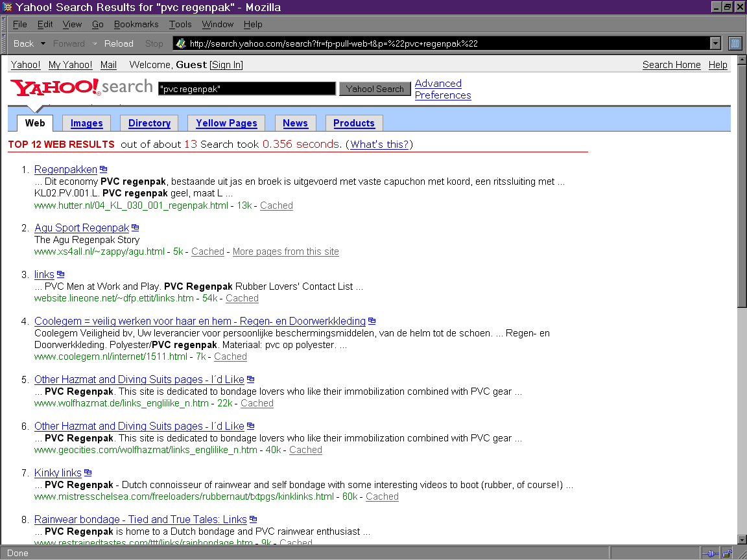Switch to the Directory search tab

(x=150, y=123)
